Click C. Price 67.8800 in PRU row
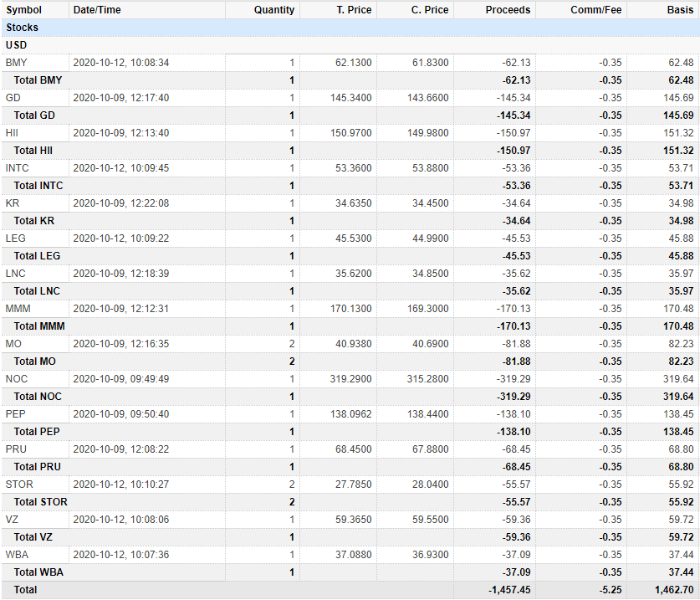 click(x=431, y=449)
